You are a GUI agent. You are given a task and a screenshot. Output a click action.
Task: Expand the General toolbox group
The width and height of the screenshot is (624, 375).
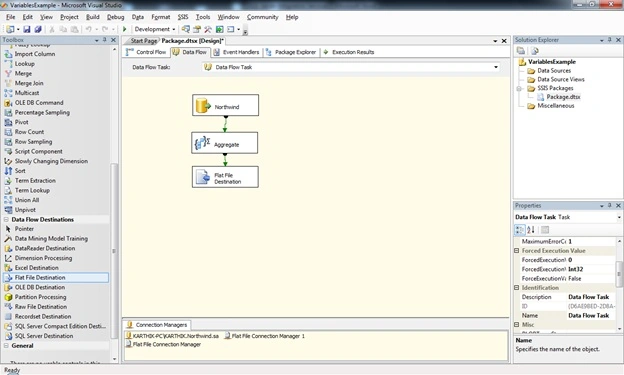coord(6,346)
